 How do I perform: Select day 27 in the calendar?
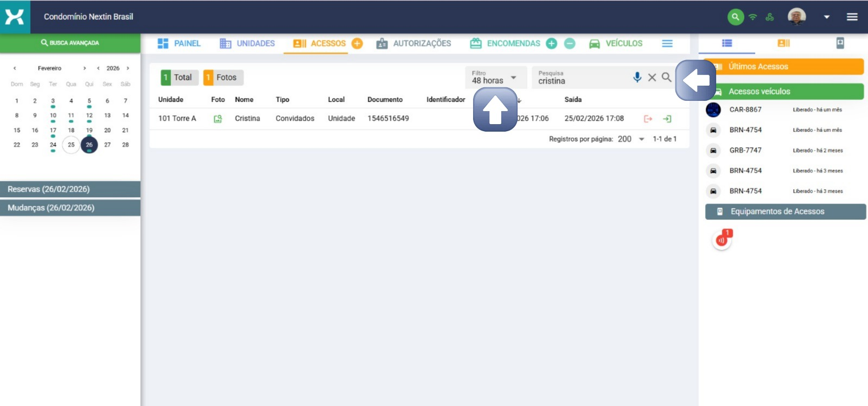pos(107,145)
